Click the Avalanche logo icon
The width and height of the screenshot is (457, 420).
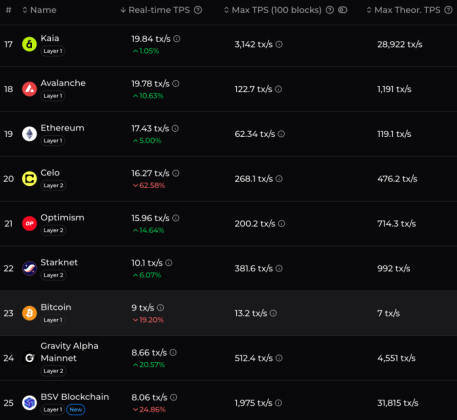29,89
